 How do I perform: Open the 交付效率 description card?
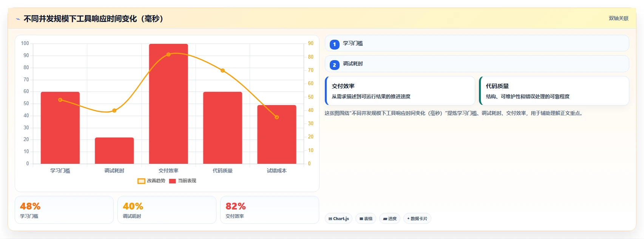click(x=400, y=91)
